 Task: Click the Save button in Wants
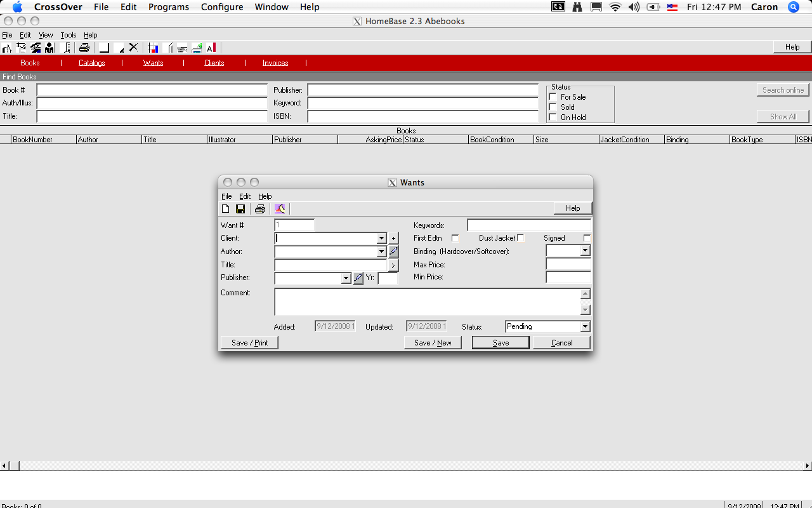point(501,342)
